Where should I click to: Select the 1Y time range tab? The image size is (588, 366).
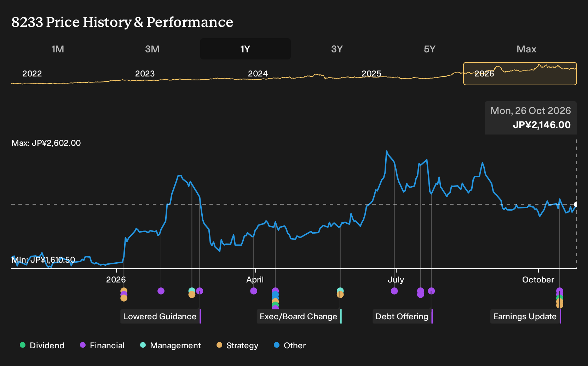[246, 49]
